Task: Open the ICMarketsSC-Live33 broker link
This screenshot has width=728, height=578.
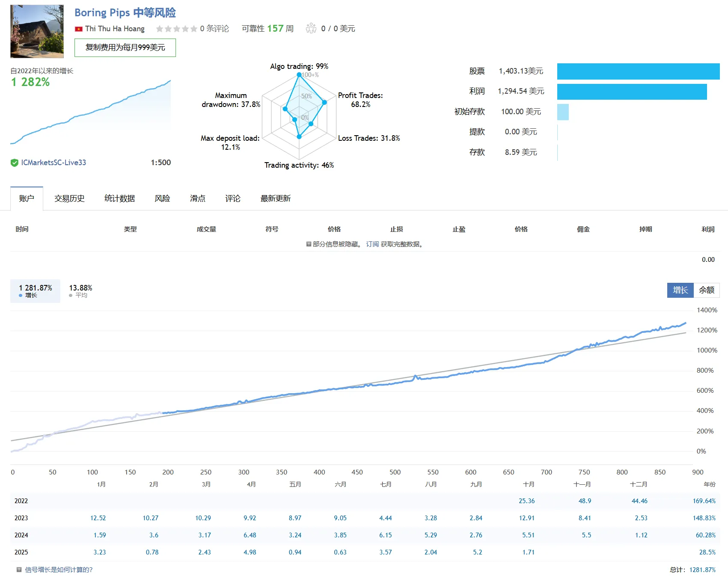Action: [53, 163]
